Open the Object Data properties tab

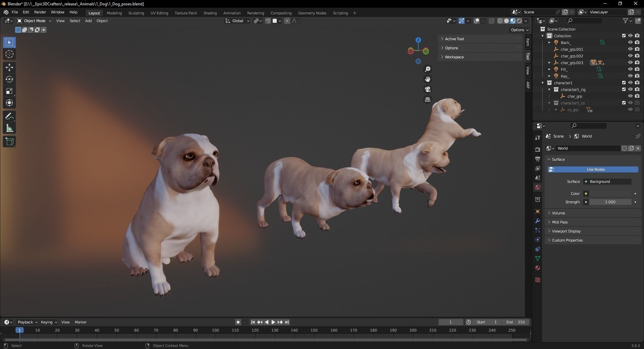[x=538, y=258]
